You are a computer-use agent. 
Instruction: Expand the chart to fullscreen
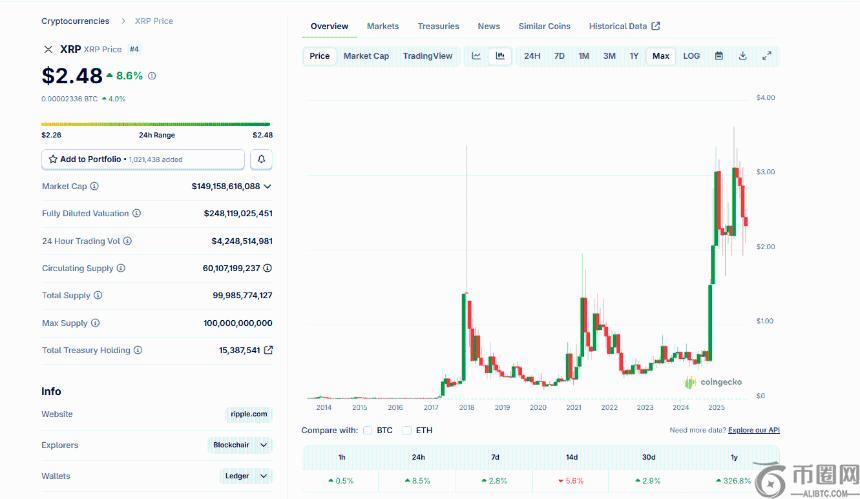766,56
